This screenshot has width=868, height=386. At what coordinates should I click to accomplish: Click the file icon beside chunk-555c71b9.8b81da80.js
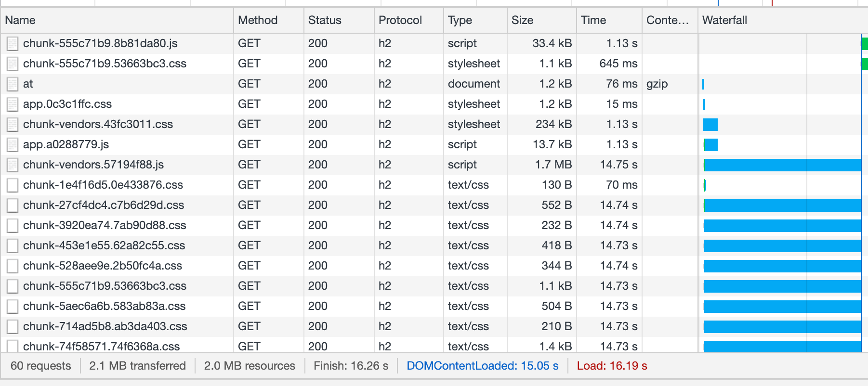point(13,44)
